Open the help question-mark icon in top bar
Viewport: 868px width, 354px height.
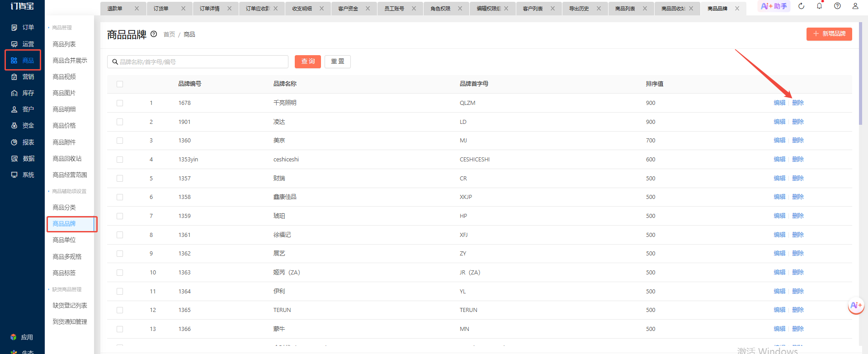coord(837,6)
